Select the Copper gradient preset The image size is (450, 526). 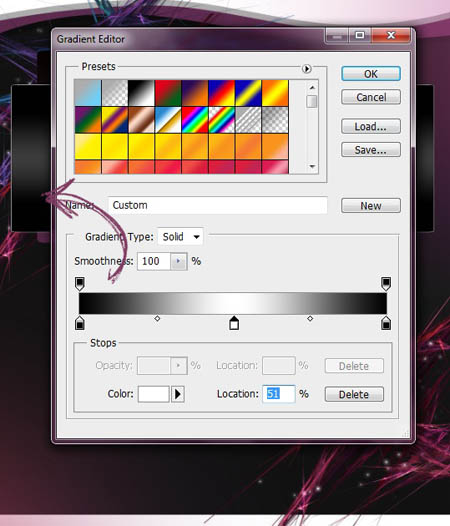click(x=141, y=120)
